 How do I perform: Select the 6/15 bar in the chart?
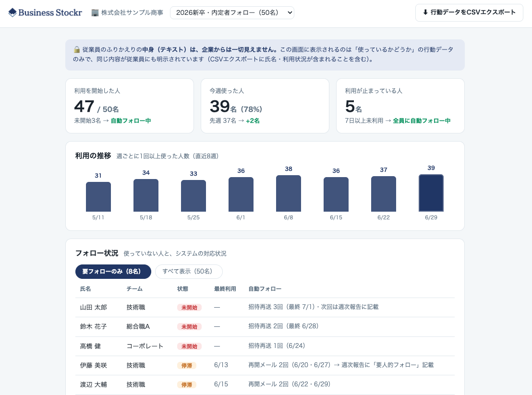click(x=336, y=194)
